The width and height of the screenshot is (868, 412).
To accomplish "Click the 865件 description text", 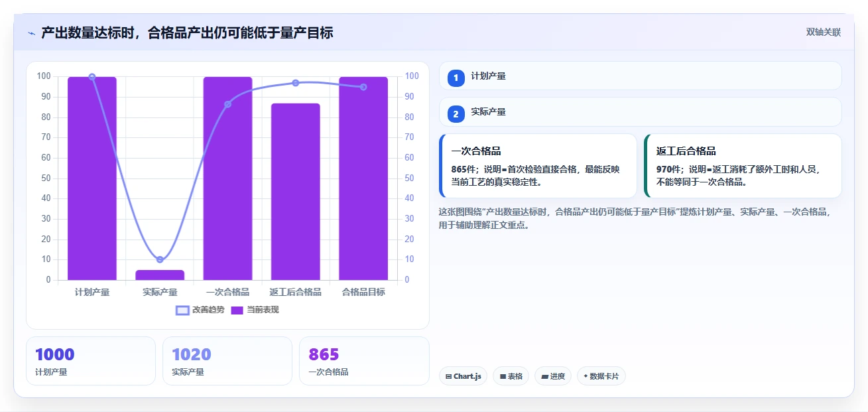I will pyautogui.click(x=536, y=176).
